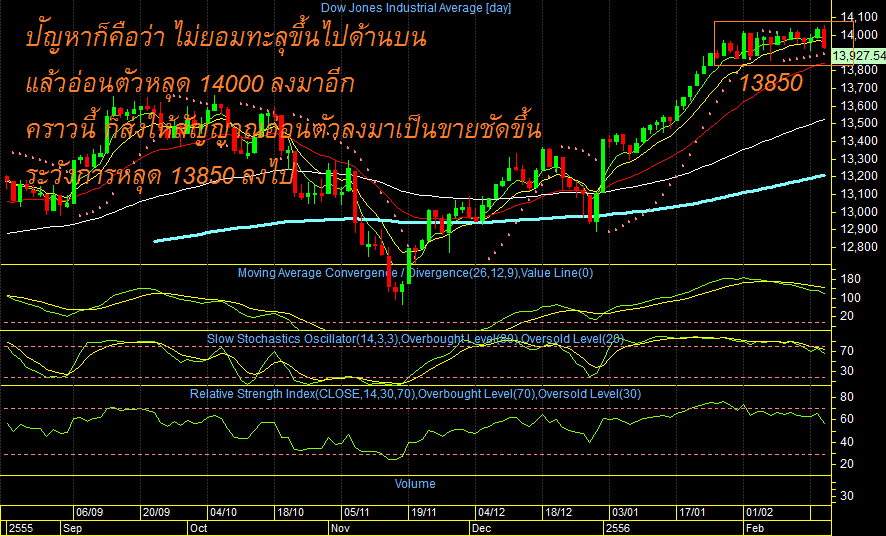
Task: Click the 13,500 price axis label
Action: coord(859,123)
